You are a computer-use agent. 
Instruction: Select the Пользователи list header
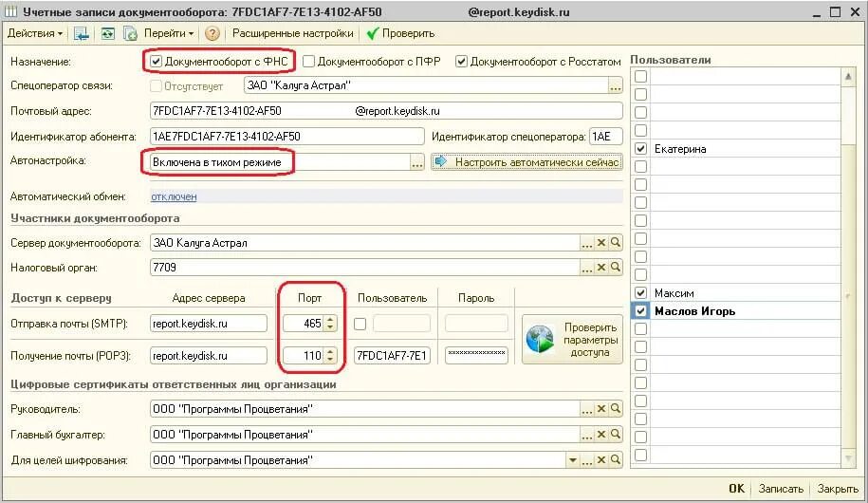point(671,60)
